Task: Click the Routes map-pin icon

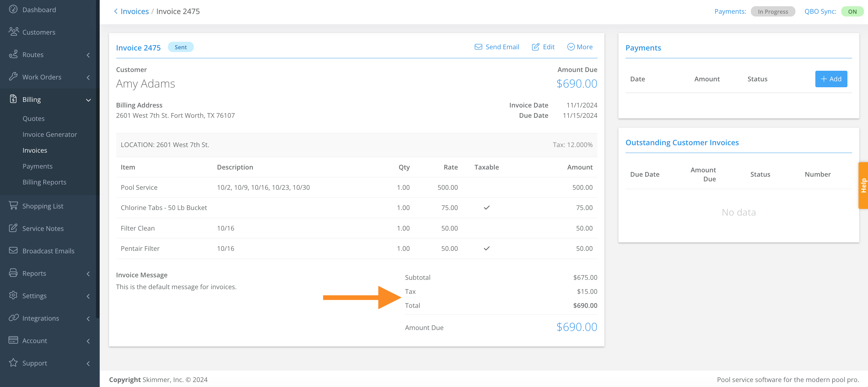Action: pyautogui.click(x=13, y=54)
